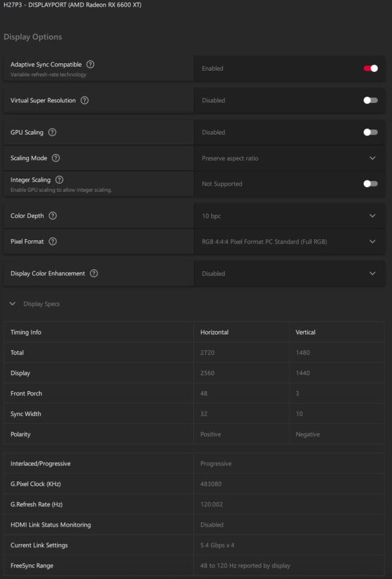Open the GPU Scaling help tooltip icon
Viewport: 392px width, 579px height.
click(53, 132)
